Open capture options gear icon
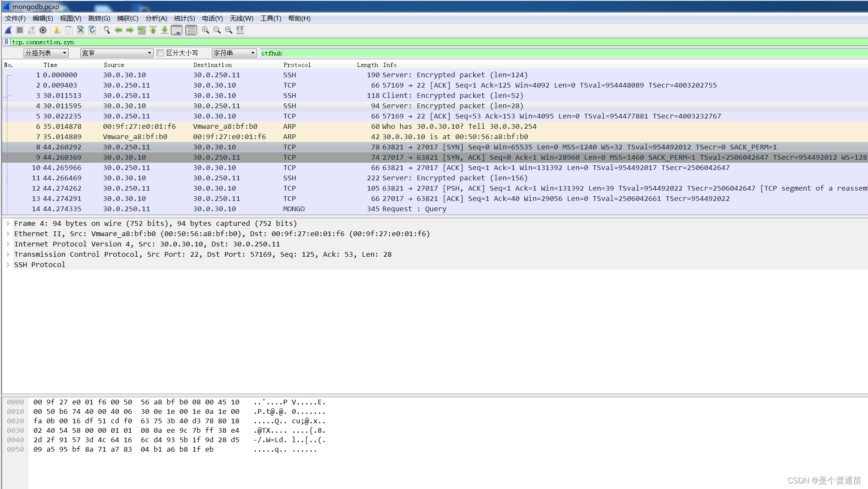Image resolution: width=868 pixels, height=489 pixels. point(43,30)
